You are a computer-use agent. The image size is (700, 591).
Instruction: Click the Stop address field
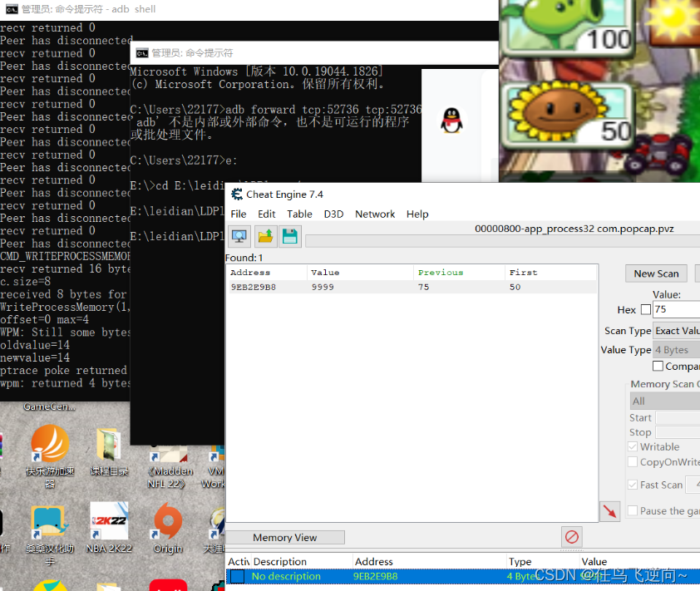point(678,432)
